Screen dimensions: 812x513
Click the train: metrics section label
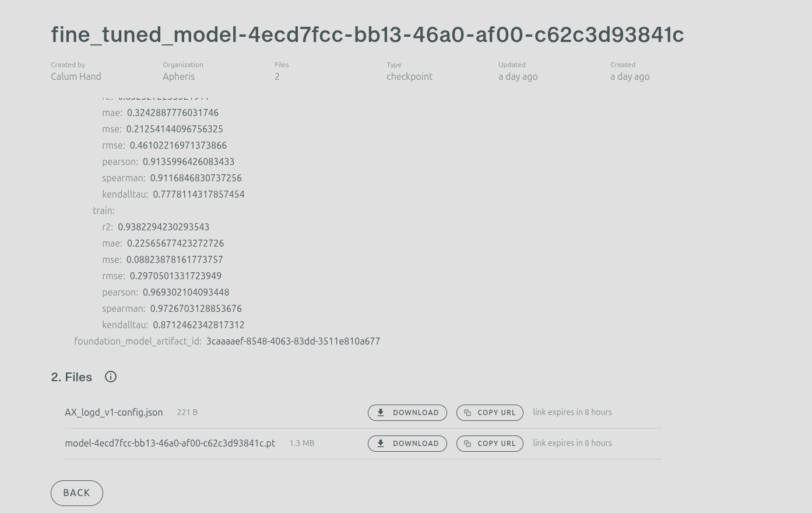tap(104, 210)
